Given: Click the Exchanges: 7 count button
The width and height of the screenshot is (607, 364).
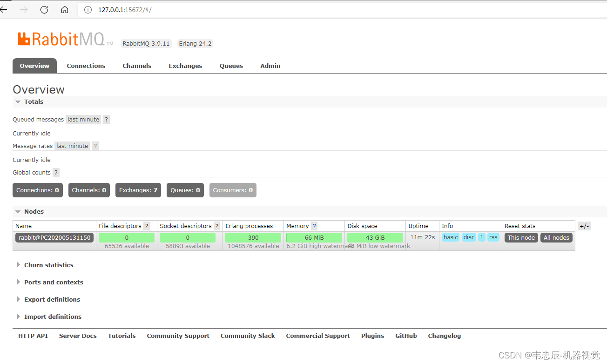Looking at the screenshot, I should [138, 190].
